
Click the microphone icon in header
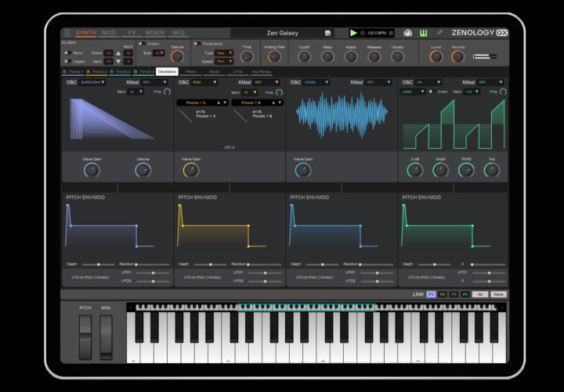coord(439,33)
